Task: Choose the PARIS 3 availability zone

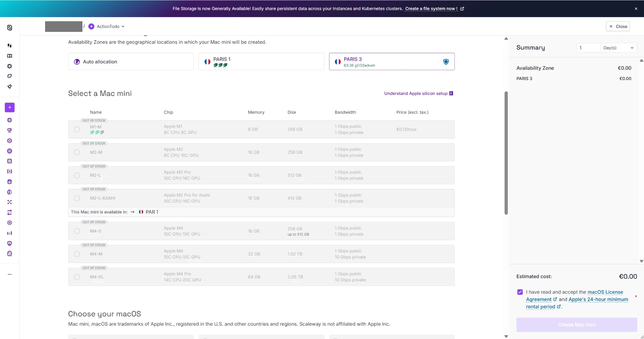Action: tap(392, 61)
